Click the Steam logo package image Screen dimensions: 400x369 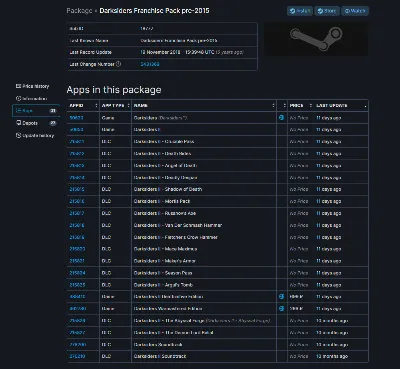point(316,39)
